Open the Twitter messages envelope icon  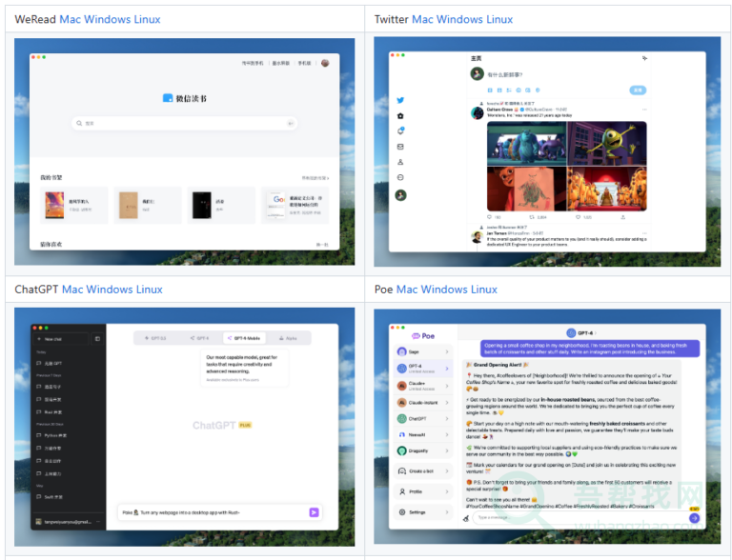point(400,147)
